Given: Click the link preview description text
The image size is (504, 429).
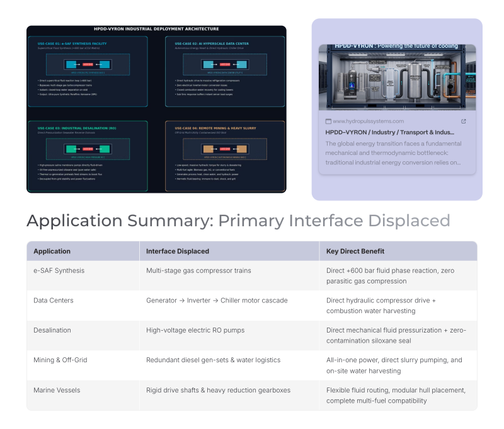Looking at the screenshot, I should pos(393,153).
